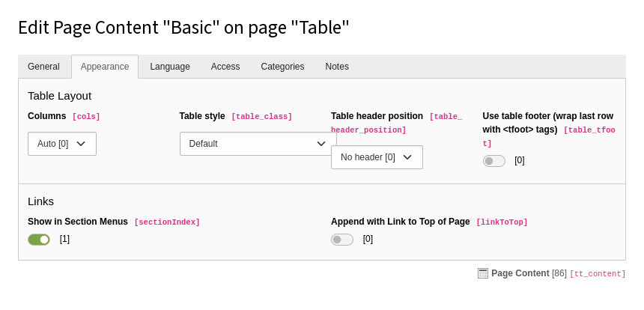The height and width of the screenshot is (310, 644).
Task: Open the Table header position dropdown
Action: tap(377, 157)
